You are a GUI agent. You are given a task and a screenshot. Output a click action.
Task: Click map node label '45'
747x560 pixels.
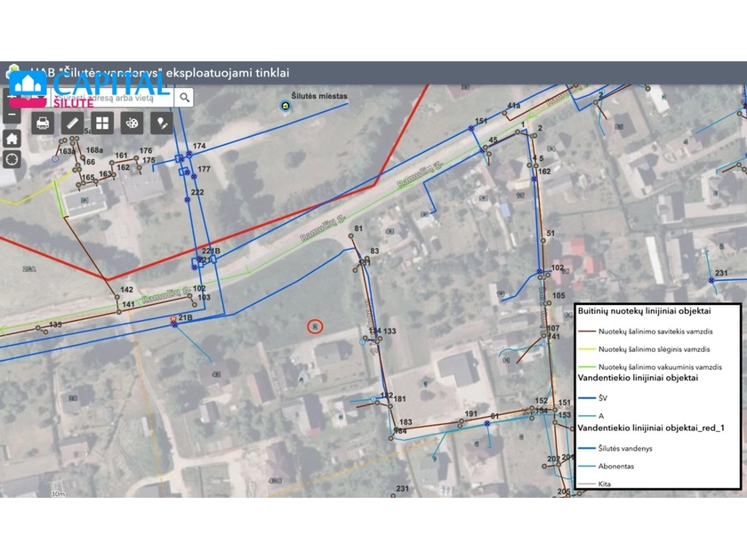(x=493, y=140)
